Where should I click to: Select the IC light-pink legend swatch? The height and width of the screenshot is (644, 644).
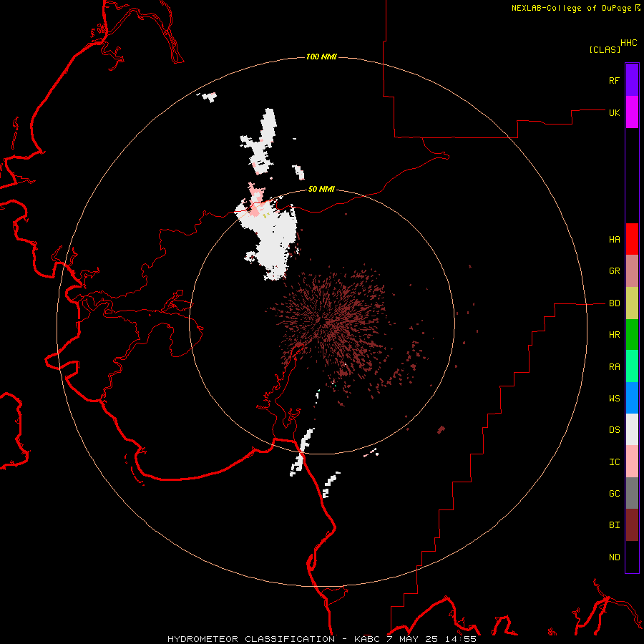coord(632,462)
